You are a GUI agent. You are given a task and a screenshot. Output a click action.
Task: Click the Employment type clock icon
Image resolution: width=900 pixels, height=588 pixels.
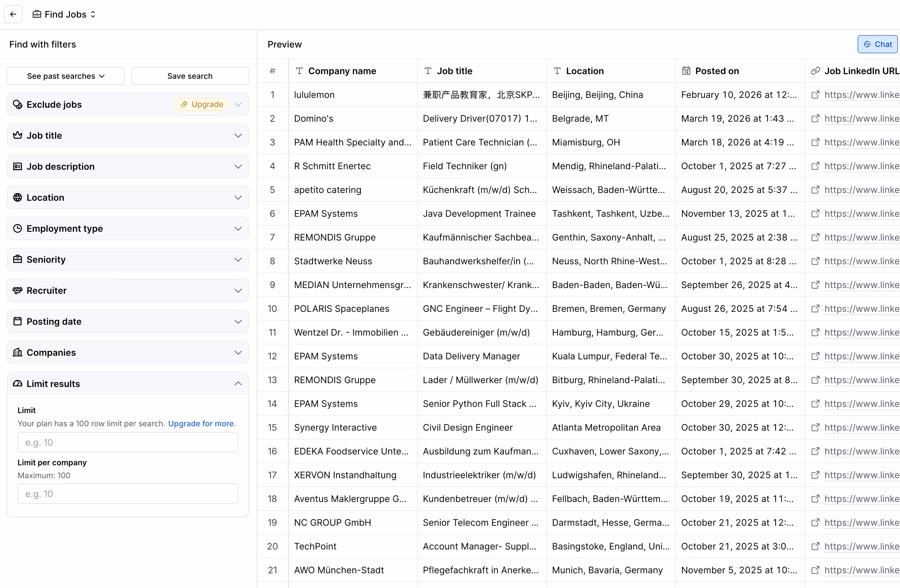[x=17, y=228]
